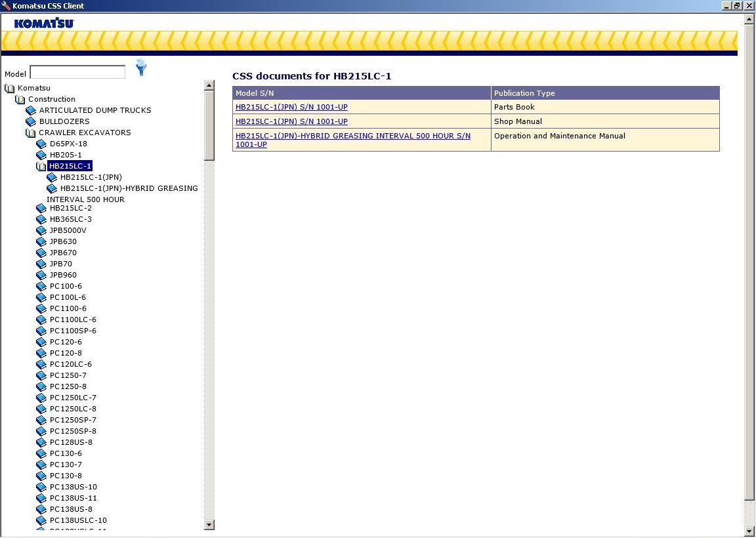Open the Shop Manual row's HB215LC-1 link
This screenshot has height=538, width=756.
click(291, 121)
